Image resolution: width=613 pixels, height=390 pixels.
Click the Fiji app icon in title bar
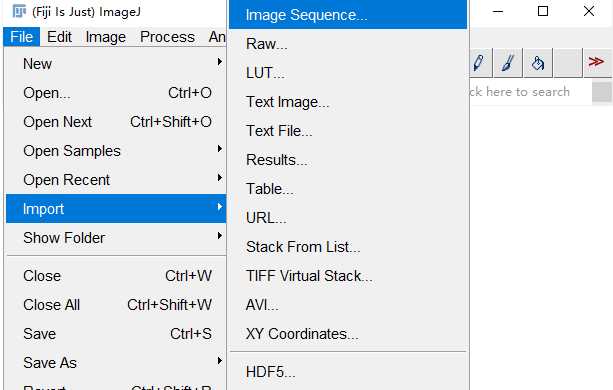[19, 12]
